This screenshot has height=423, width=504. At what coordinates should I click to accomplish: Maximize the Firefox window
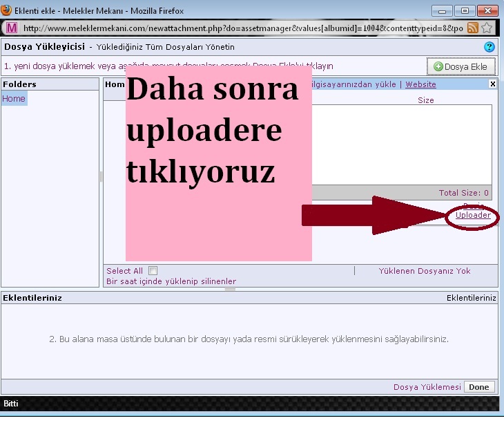(465, 11)
